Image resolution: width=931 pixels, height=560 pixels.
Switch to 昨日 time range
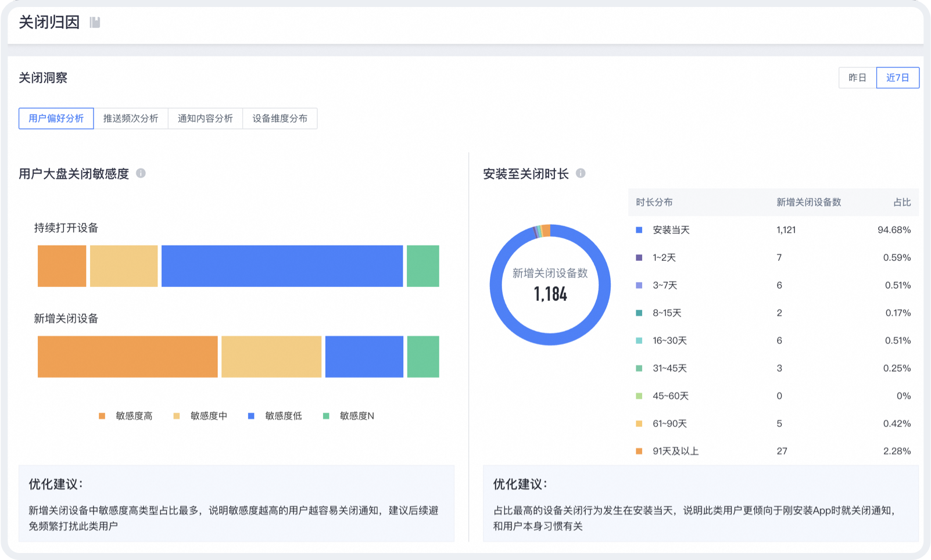click(857, 77)
